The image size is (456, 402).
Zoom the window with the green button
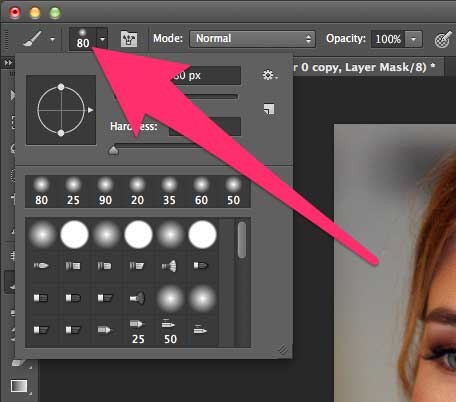[x=55, y=13]
